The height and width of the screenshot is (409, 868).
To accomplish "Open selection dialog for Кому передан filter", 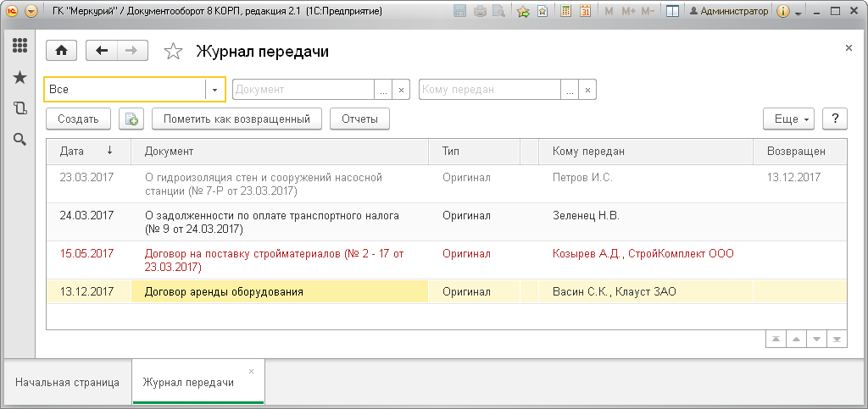I will click(x=570, y=90).
